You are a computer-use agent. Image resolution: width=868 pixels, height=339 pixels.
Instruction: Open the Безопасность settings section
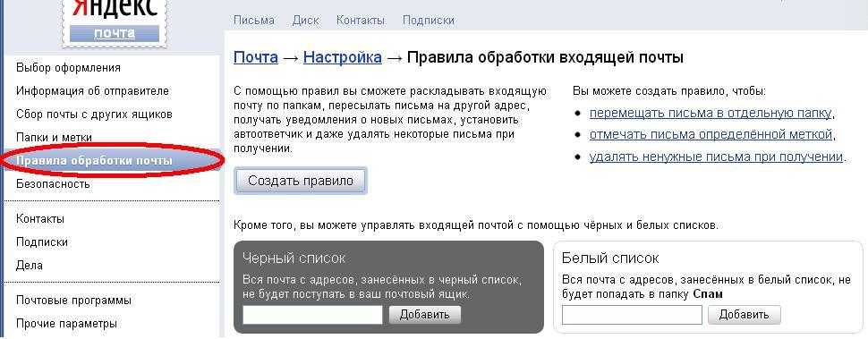pyautogui.click(x=53, y=183)
